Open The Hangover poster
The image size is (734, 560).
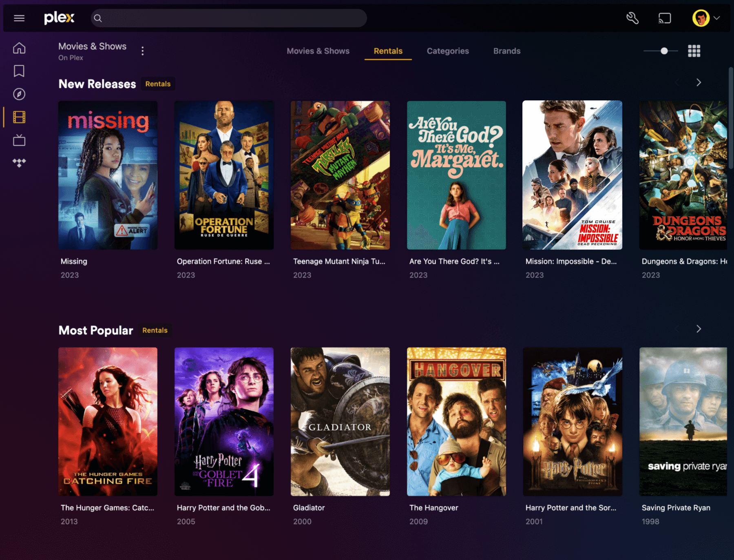(456, 422)
